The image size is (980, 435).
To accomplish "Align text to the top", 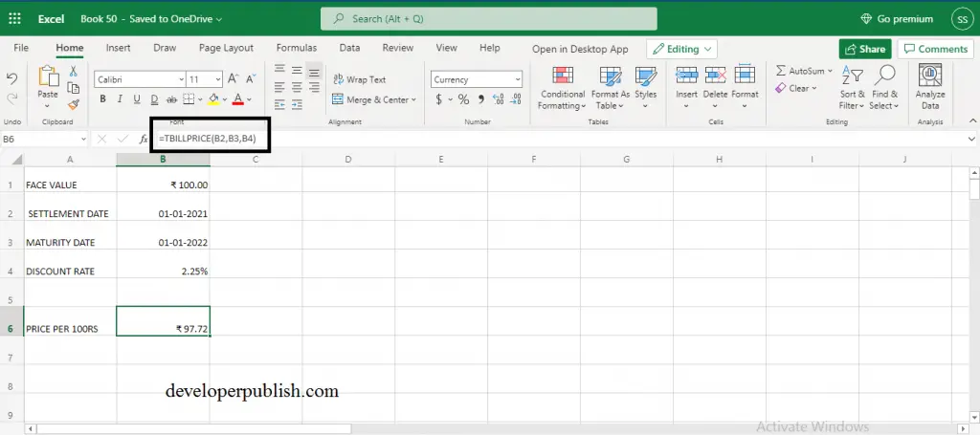I will [x=279, y=71].
